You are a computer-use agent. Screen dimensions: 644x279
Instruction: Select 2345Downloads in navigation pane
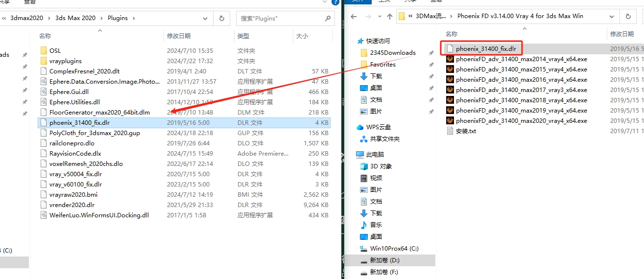[x=393, y=52]
